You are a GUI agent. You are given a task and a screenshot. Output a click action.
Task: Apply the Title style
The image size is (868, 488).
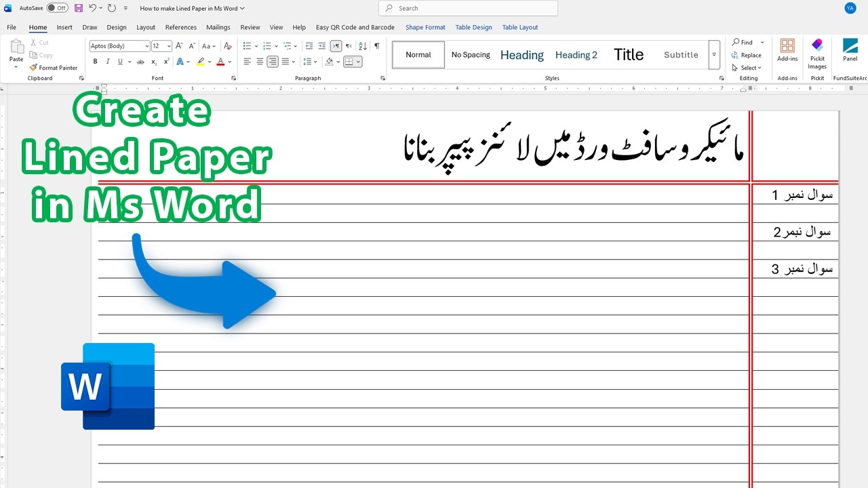click(x=629, y=55)
